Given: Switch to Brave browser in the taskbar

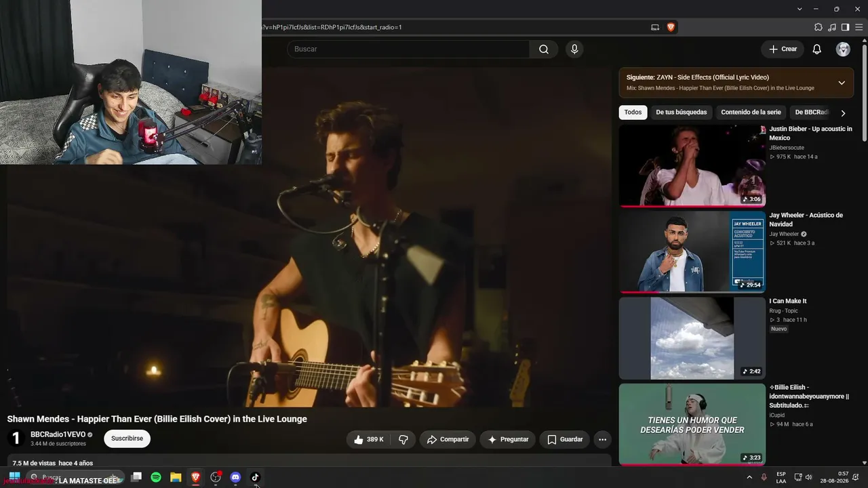Looking at the screenshot, I should click(x=195, y=477).
